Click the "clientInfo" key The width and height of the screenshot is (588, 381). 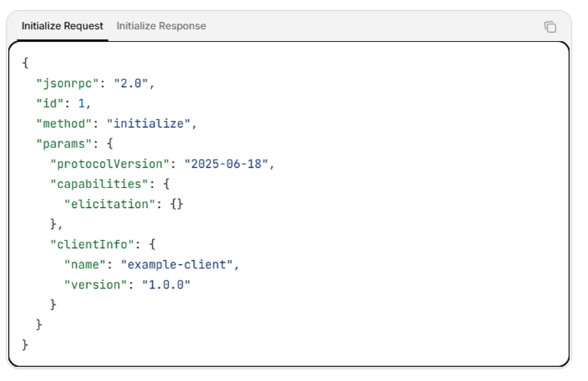click(x=89, y=244)
